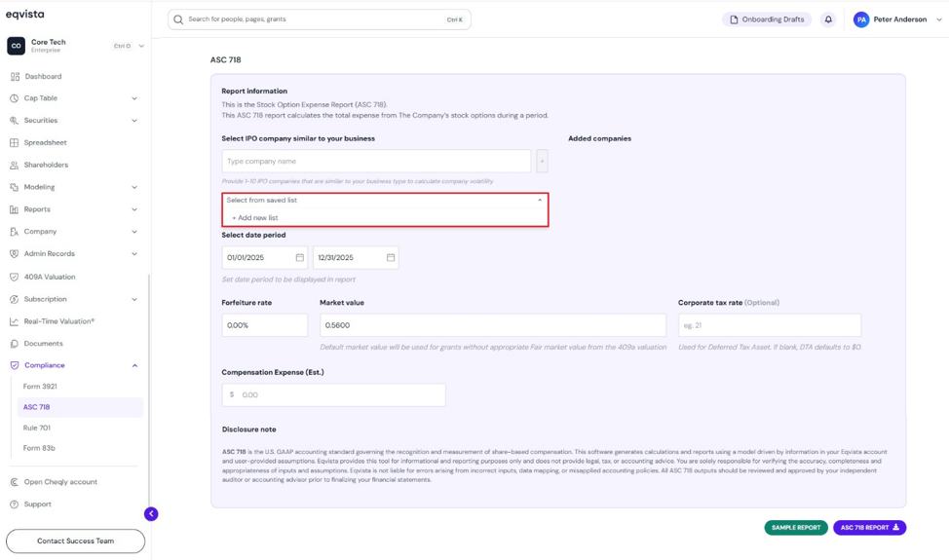The image size is (949, 560).
Task: Expand the Subscription menu chevron
Action: coord(134,299)
